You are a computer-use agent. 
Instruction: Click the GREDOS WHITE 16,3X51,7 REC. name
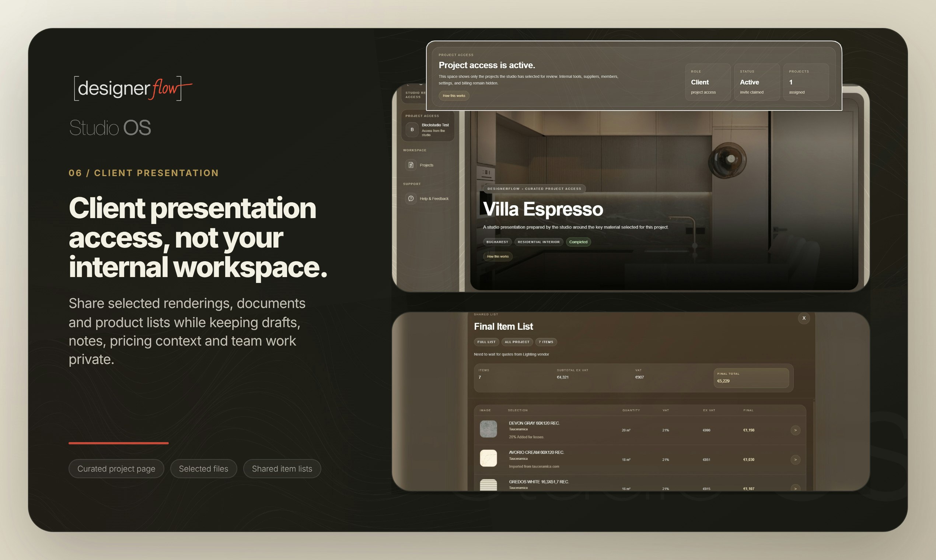539,482
